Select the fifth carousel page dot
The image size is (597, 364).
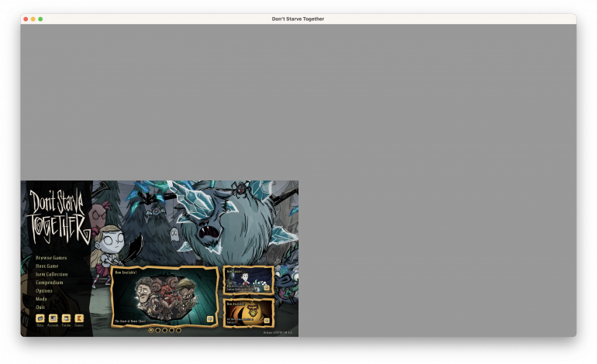pos(178,330)
